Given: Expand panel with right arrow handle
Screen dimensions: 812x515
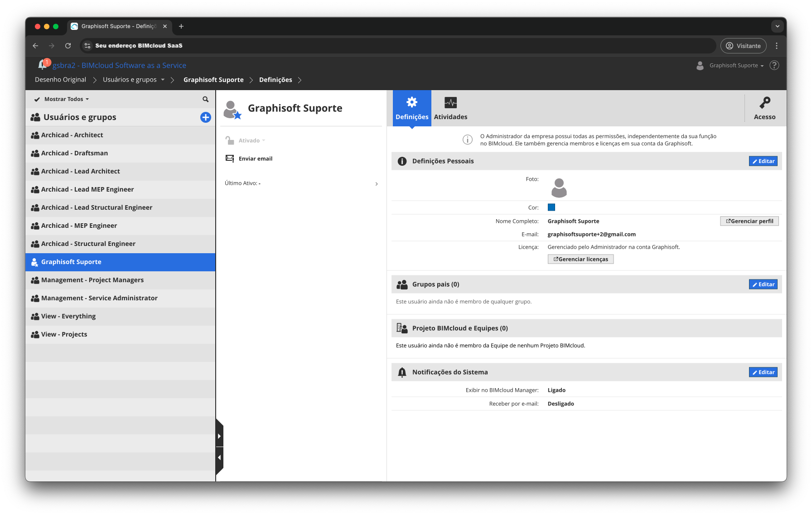Looking at the screenshot, I should 219,436.
